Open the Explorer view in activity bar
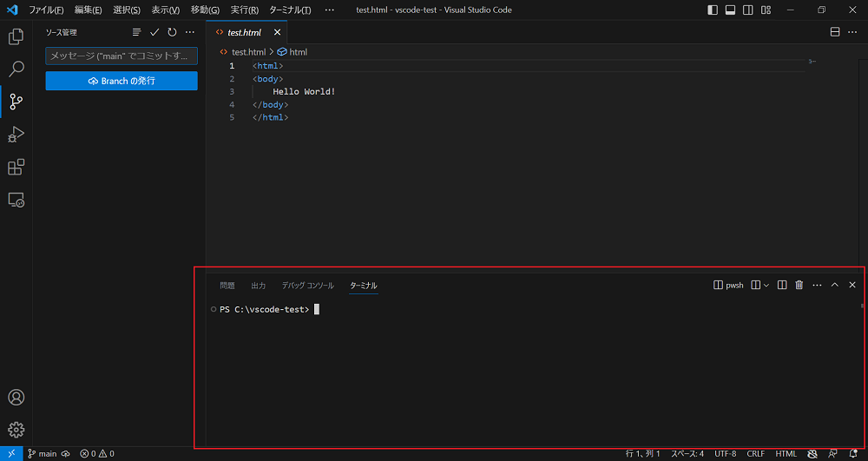 point(16,36)
